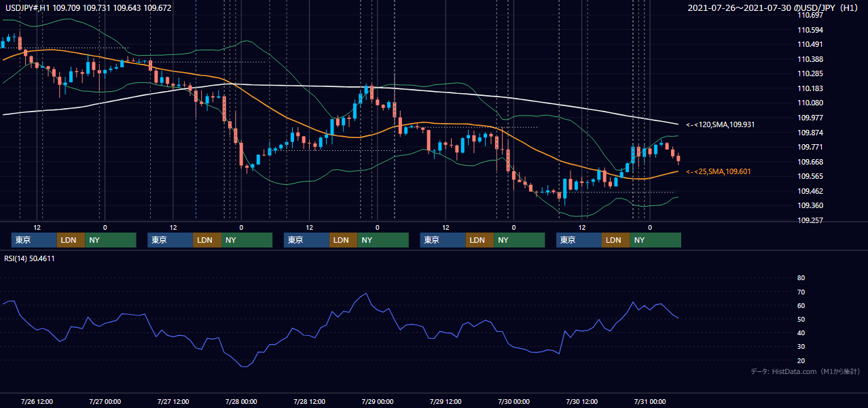Viewport: 868px width, 408px height.
Task: Click the RSI scale value 40
Action: 801,333
